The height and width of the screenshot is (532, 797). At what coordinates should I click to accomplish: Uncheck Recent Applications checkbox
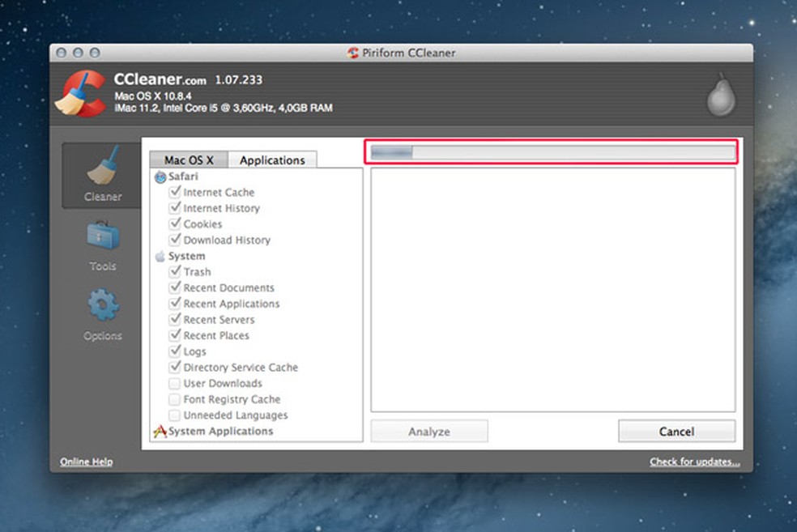(x=175, y=304)
